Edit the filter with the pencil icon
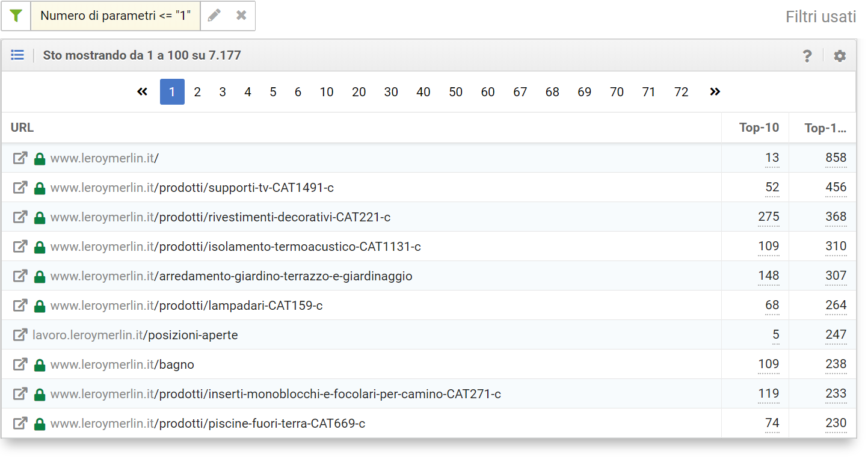The width and height of the screenshot is (868, 462). click(214, 16)
